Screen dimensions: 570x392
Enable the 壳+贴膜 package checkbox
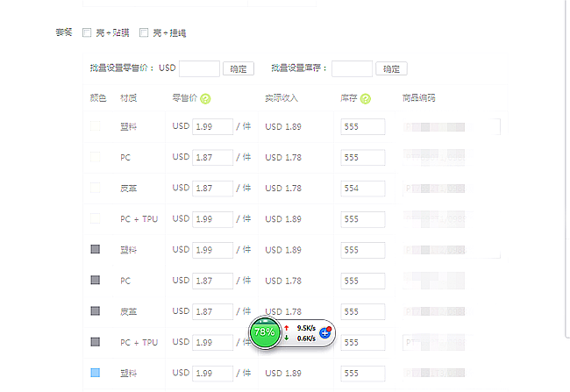pyautogui.click(x=87, y=33)
